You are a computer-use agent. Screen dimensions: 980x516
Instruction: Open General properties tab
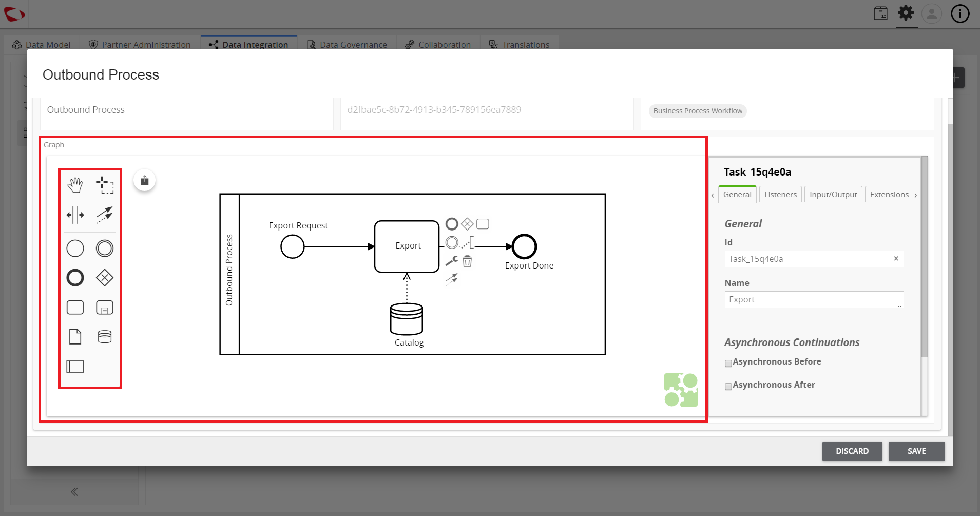click(x=737, y=195)
